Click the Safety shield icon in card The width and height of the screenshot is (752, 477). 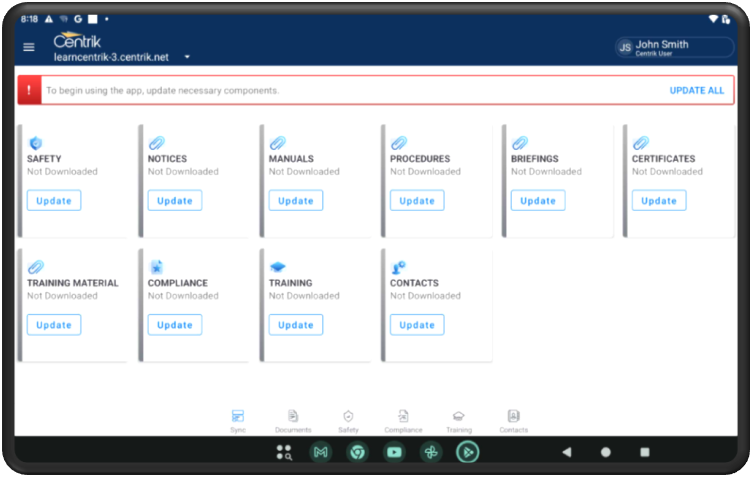[x=35, y=143]
